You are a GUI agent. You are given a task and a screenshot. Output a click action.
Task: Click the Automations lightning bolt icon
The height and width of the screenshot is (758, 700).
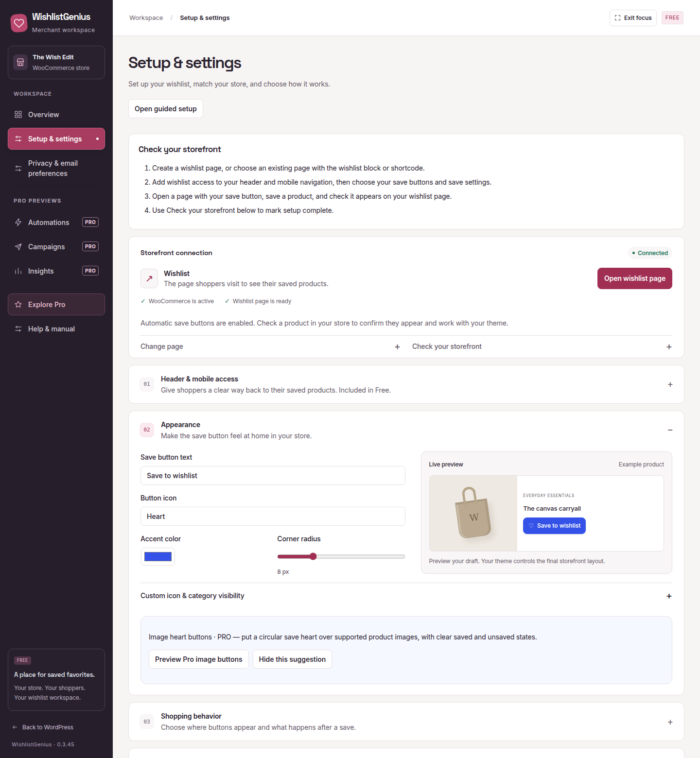(x=18, y=223)
